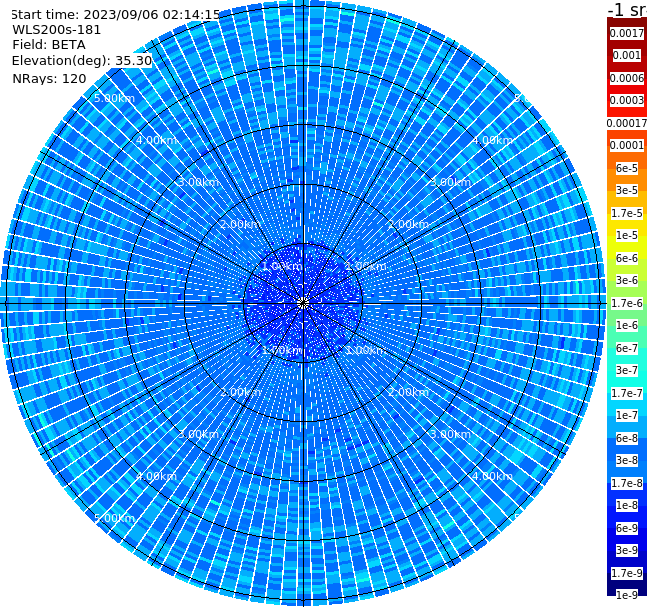
Task: Click the 6e-9 colorbar label
Action: pos(627,528)
